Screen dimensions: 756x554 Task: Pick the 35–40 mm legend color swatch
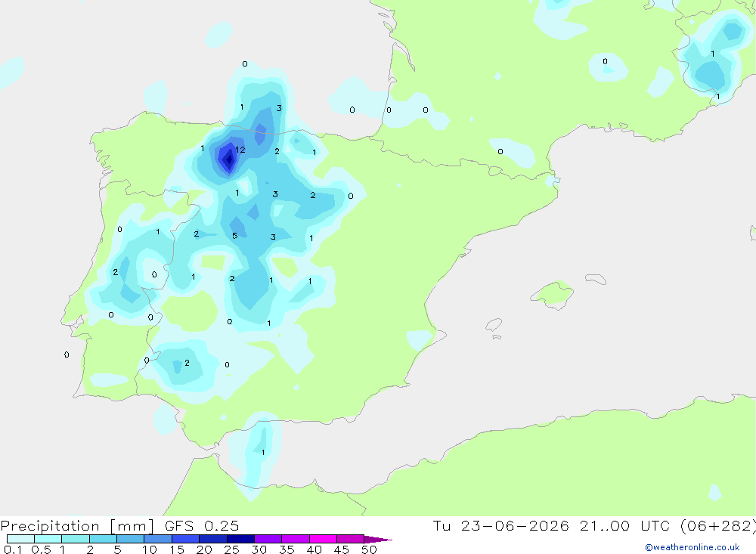pos(295,539)
